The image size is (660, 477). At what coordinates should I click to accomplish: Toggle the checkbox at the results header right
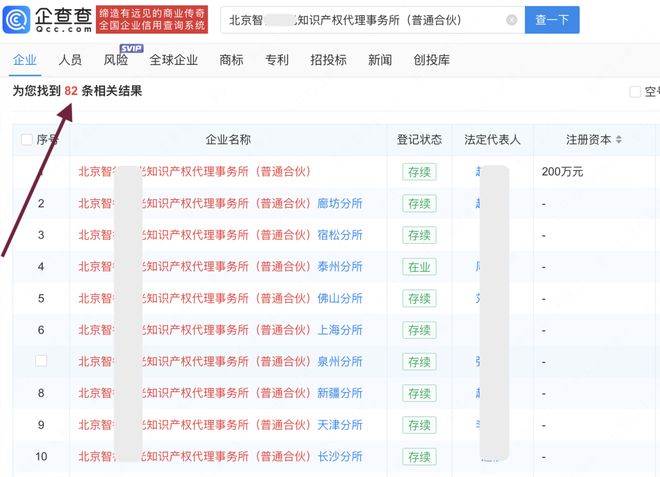[635, 91]
